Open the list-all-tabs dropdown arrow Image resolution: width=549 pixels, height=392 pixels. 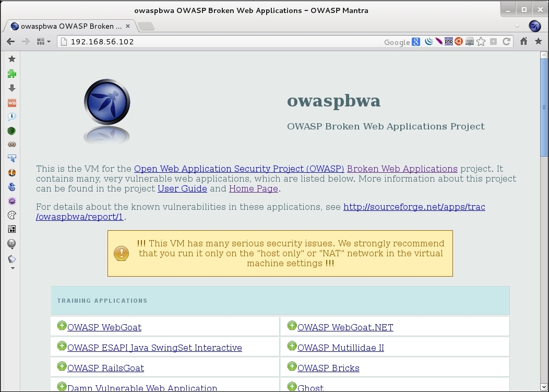click(x=517, y=26)
